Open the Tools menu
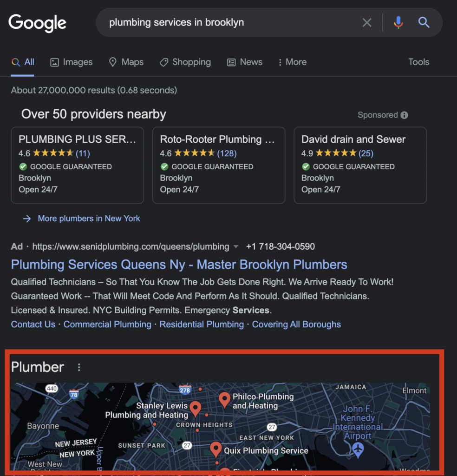 click(x=418, y=62)
